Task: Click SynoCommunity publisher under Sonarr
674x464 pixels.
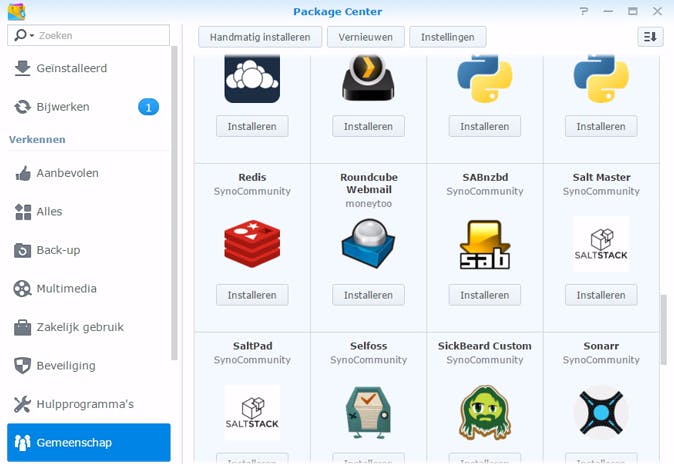Action: click(601, 360)
